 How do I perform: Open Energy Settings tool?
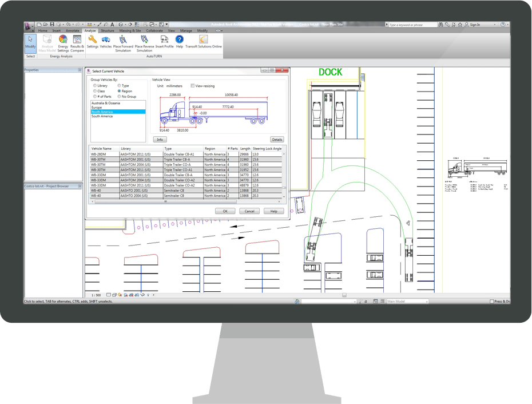(63, 43)
